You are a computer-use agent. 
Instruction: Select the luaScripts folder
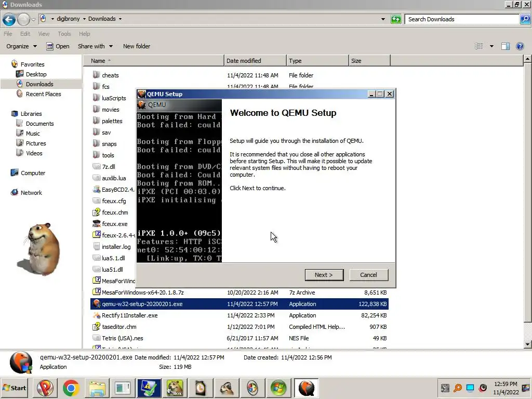[114, 98]
